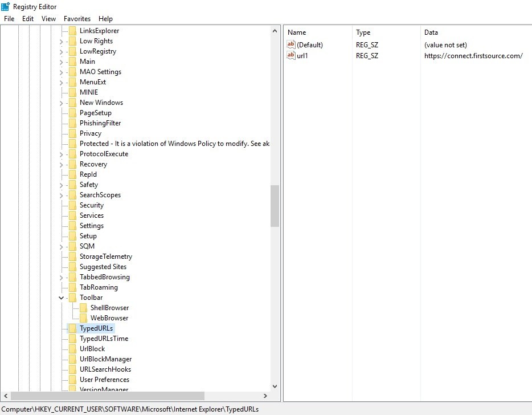
Task: Expand the New Windows key
Action: tap(62, 103)
